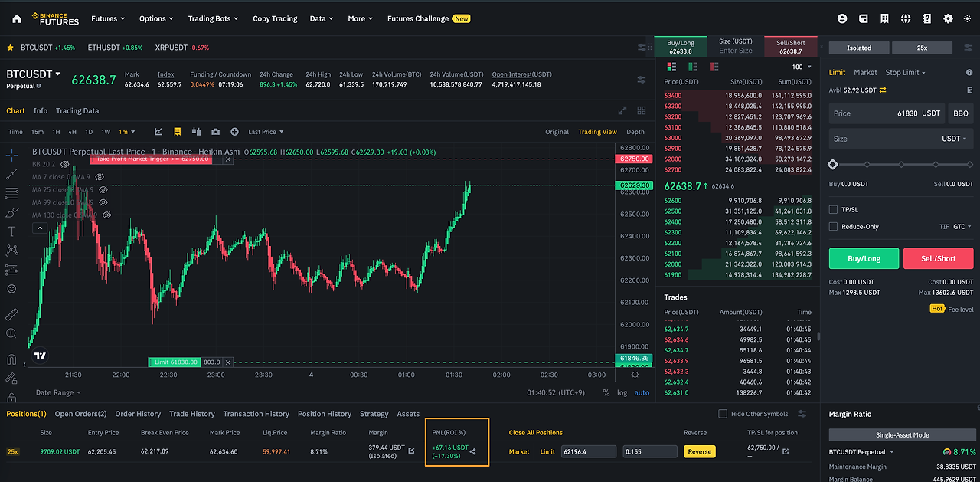Select the trend line drawing tool
Screen dimensions: 980x482
point(11,174)
